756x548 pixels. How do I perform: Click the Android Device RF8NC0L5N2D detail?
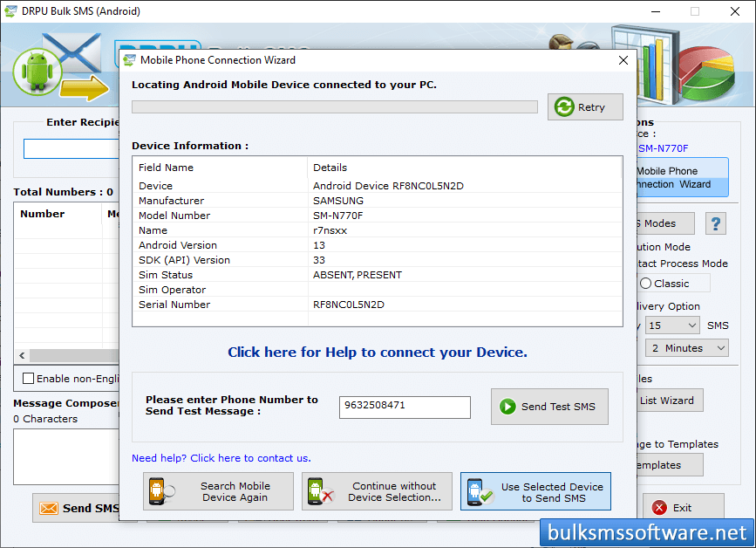[388, 186]
